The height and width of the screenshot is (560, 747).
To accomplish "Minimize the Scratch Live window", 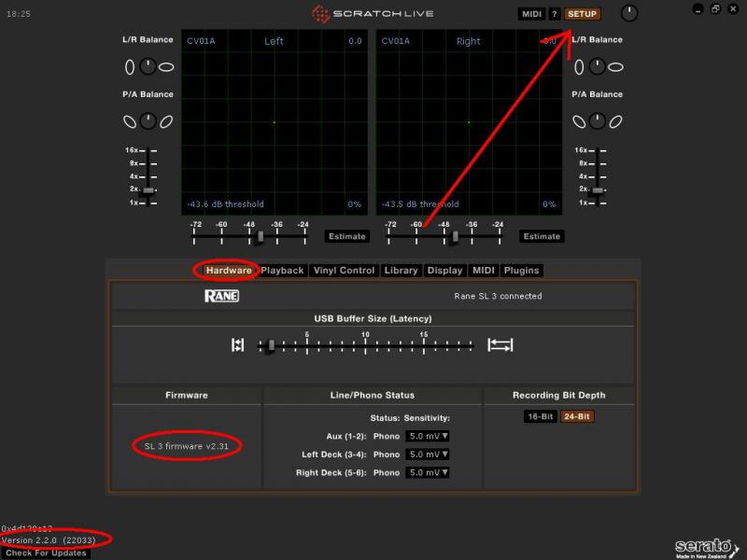I will 698,9.
